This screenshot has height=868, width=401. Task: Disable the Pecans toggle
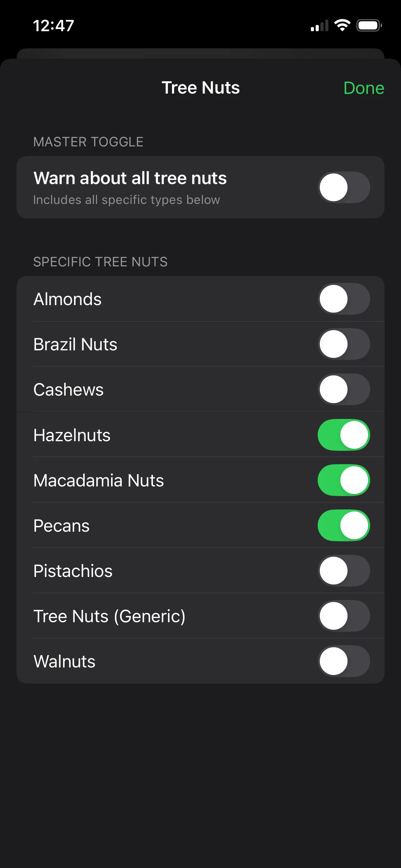[x=344, y=526]
